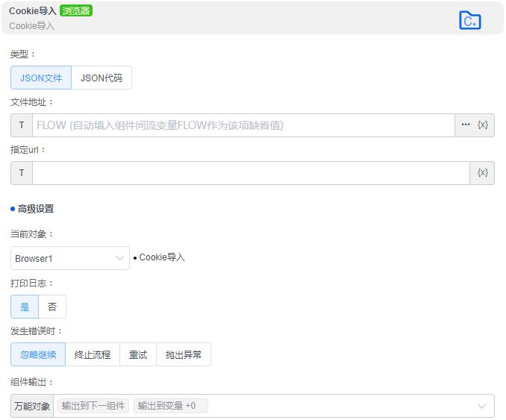Click the blue Cookie folder icon in header
The width and height of the screenshot is (506, 420).
coord(470,20)
